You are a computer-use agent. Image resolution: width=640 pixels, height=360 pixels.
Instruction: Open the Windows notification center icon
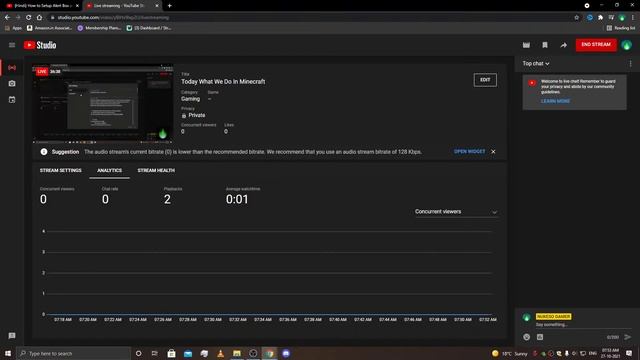pyautogui.click(x=629, y=353)
